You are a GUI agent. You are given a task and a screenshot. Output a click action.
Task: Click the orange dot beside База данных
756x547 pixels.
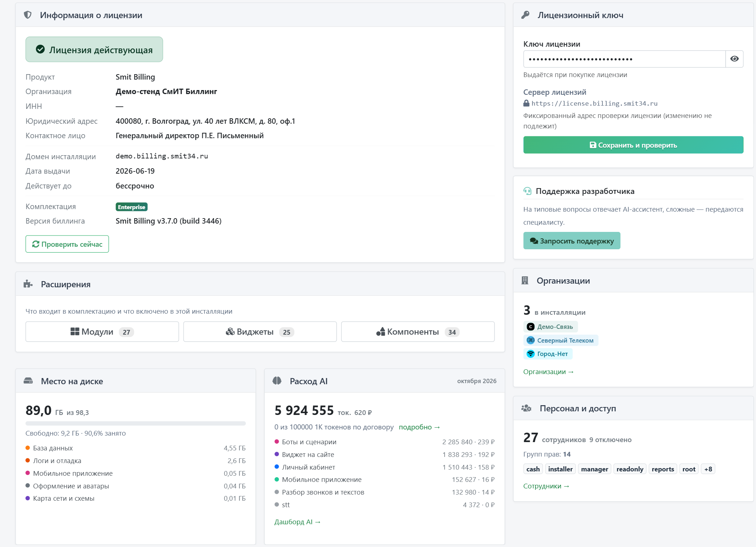(x=28, y=448)
